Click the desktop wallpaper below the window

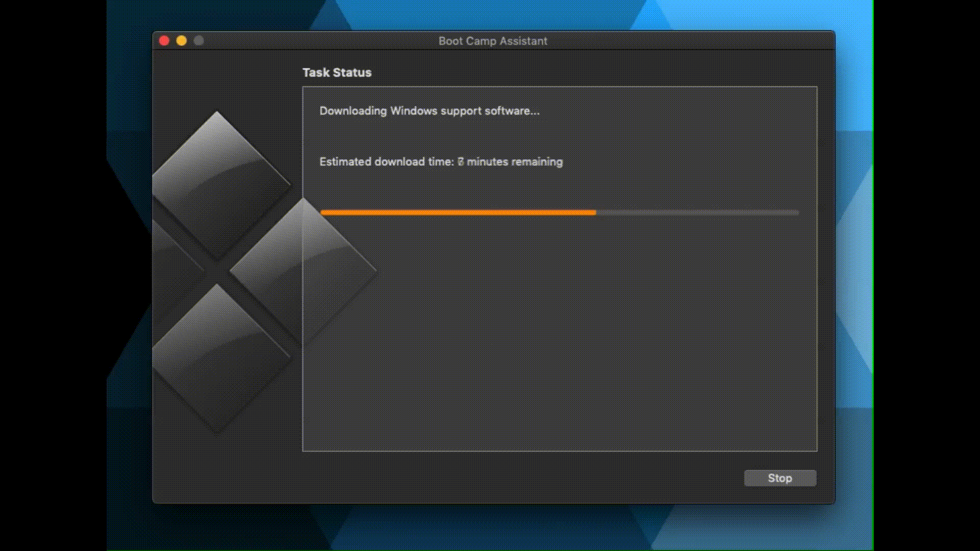490,528
